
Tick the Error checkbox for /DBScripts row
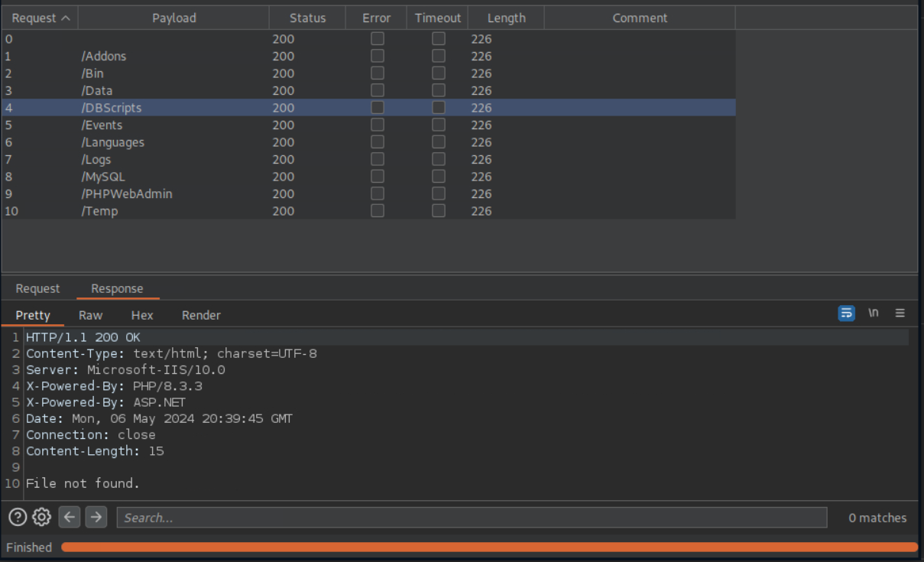[377, 108]
